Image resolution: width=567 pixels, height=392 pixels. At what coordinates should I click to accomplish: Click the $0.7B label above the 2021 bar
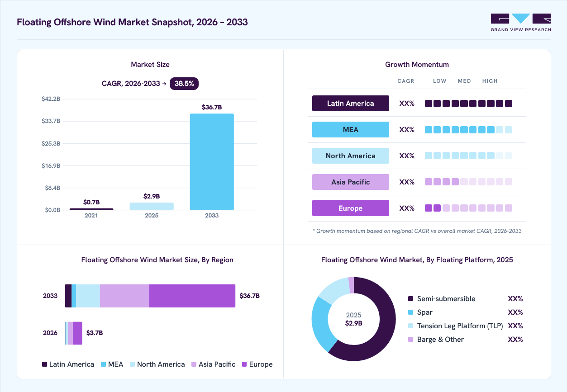[91, 202]
